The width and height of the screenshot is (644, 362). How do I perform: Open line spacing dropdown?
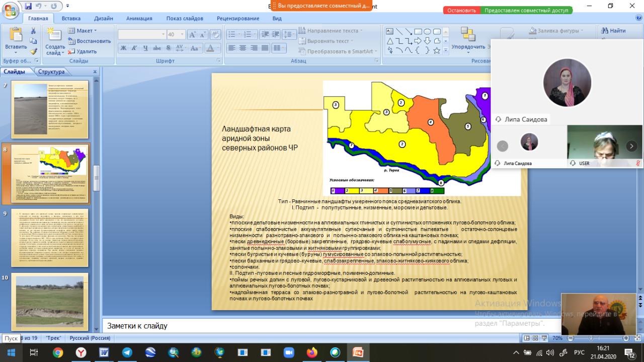tap(290, 35)
